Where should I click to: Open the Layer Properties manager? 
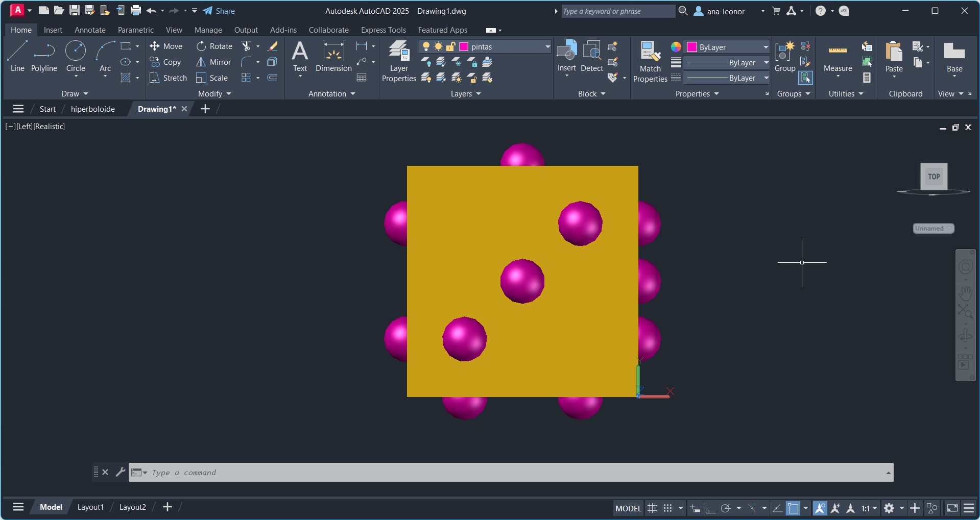(x=399, y=61)
